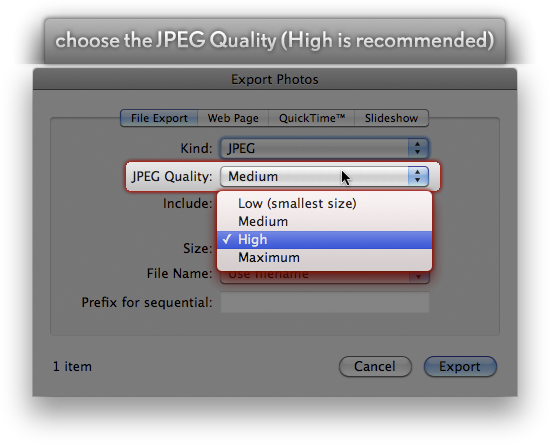Switch to the Web Page tab
The width and height of the screenshot is (550, 444).
pos(233,118)
